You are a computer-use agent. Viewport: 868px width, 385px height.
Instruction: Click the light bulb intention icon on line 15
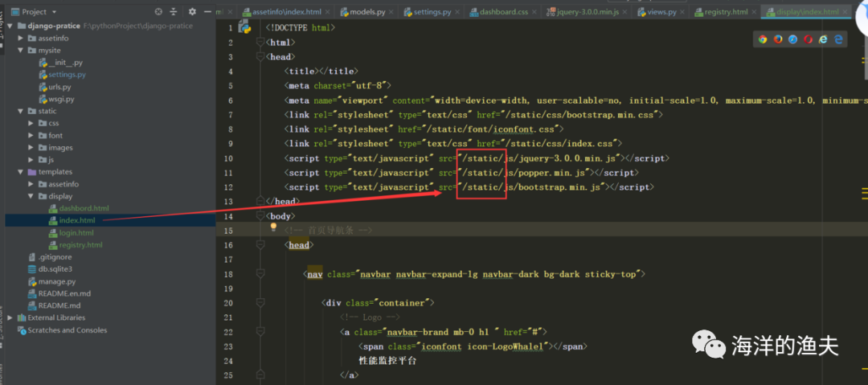[273, 227]
